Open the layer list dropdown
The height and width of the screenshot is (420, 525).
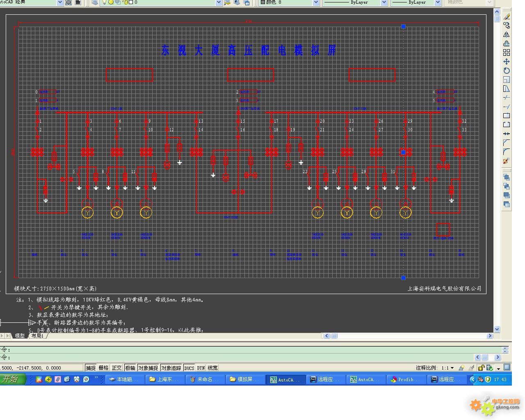pyautogui.click(x=219, y=2)
